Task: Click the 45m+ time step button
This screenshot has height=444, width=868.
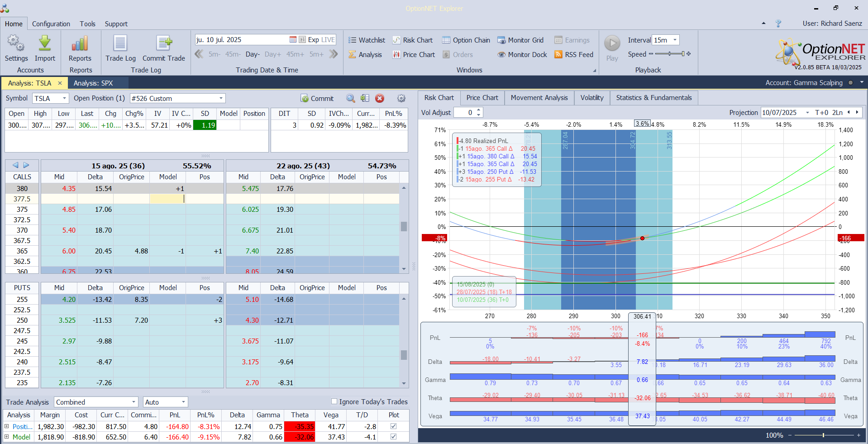Action: pyautogui.click(x=295, y=54)
